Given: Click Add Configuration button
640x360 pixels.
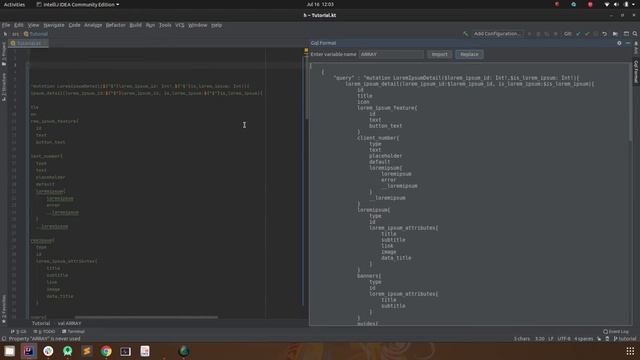Looking at the screenshot, I should pyautogui.click(x=497, y=34).
